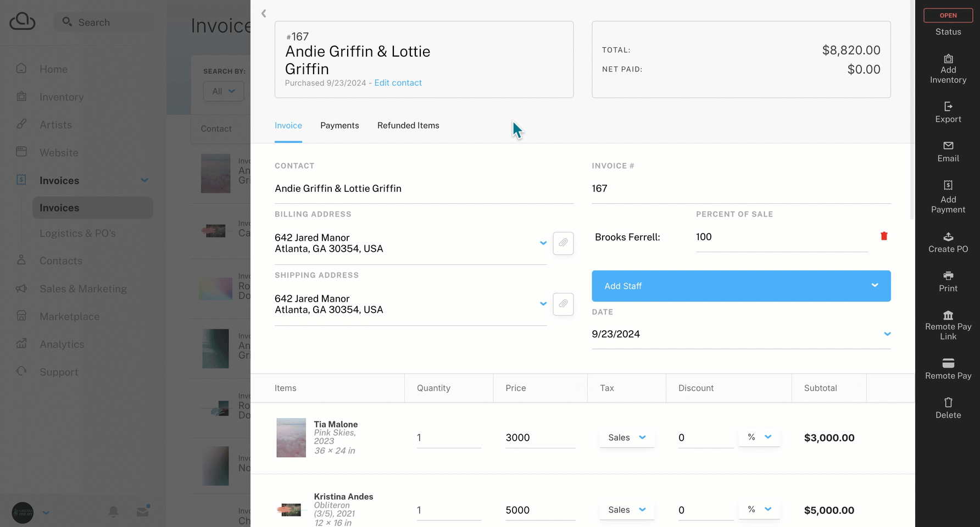Generate Remote Pay Link
The image size is (980, 527).
(948, 325)
